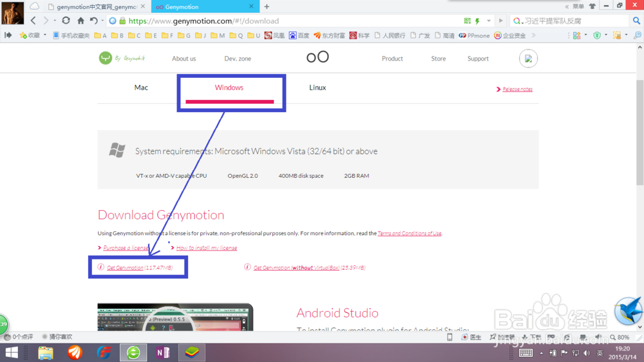This screenshot has height=362, width=644.
Task: Open the dropdown next to undo arrow
Action: coord(102,21)
